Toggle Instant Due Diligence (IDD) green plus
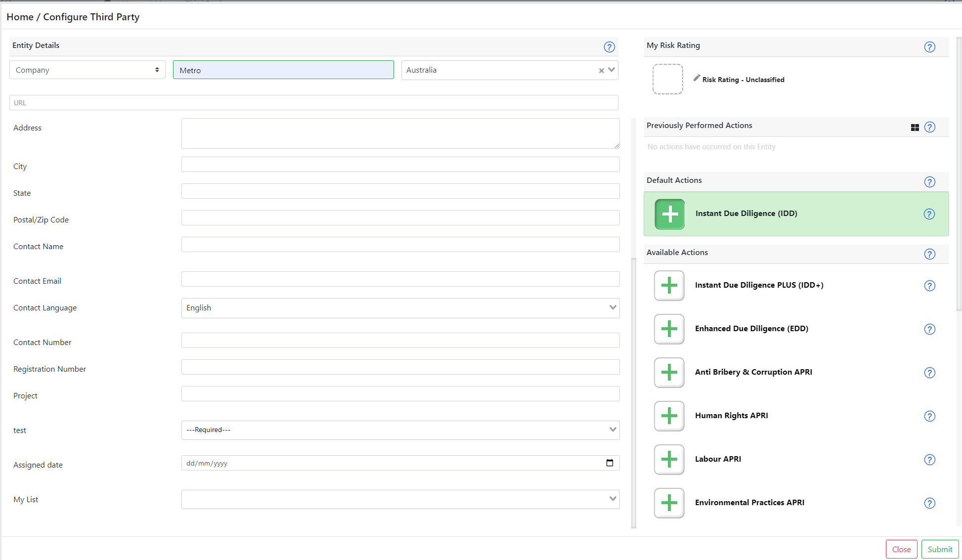Viewport: 962px width, 560px height. [x=670, y=214]
